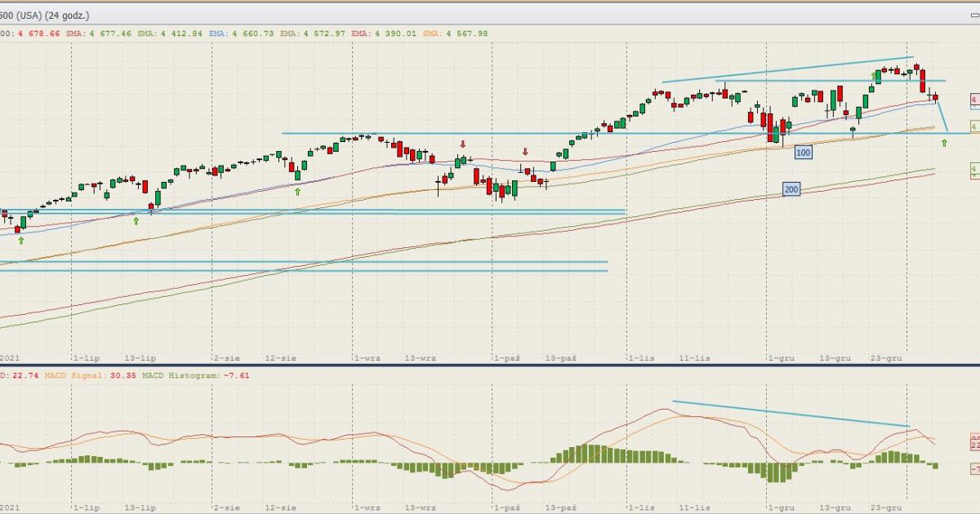This screenshot has width=980, height=514.
Task: Click the orange SMA 4 567.98 legend entry
Action: click(x=454, y=33)
